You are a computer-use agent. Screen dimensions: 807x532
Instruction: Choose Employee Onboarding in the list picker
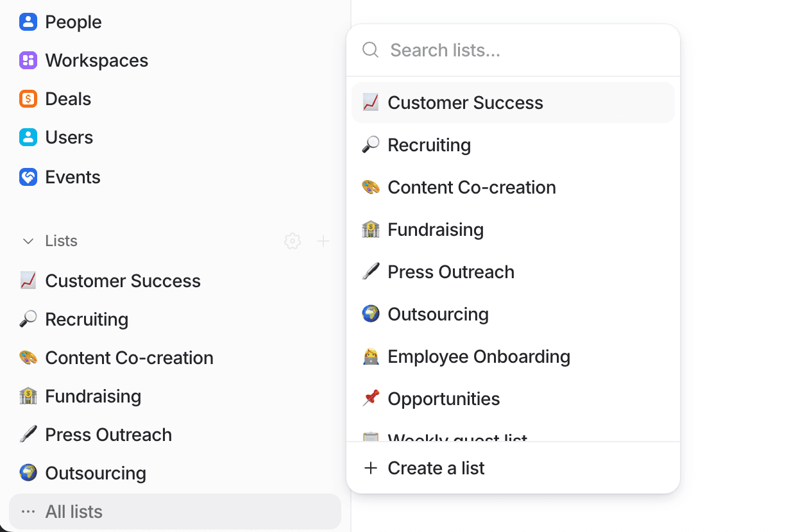[479, 356]
